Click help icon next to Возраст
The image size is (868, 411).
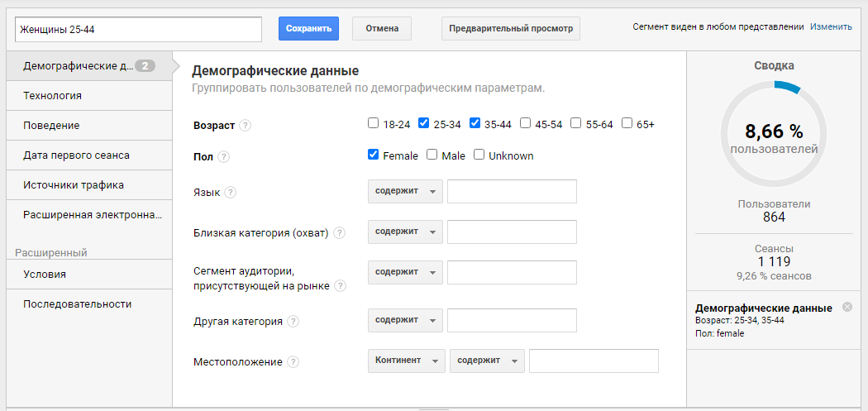pyautogui.click(x=246, y=126)
